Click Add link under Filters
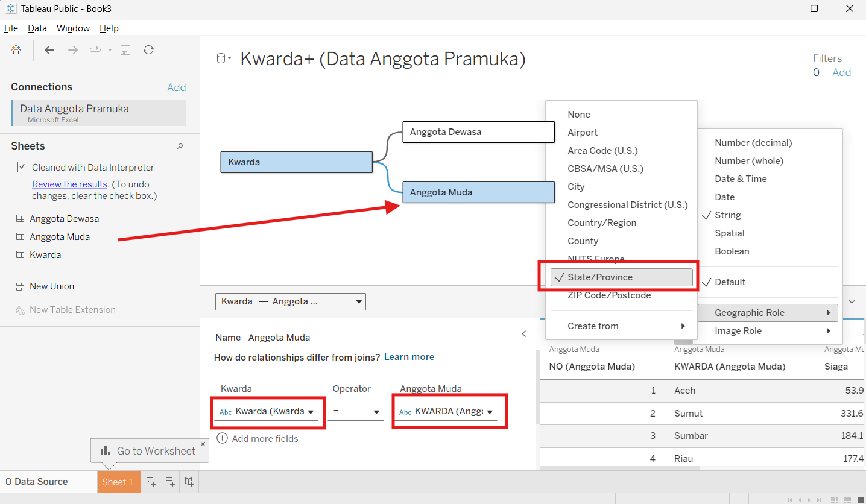Screen dimensions: 866x504 (x=842, y=72)
